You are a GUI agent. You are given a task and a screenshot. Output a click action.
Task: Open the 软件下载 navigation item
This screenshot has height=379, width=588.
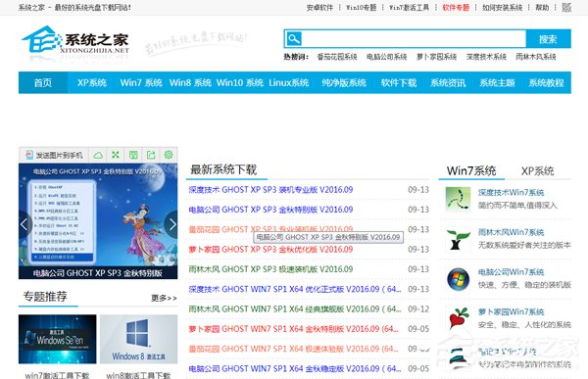click(399, 82)
